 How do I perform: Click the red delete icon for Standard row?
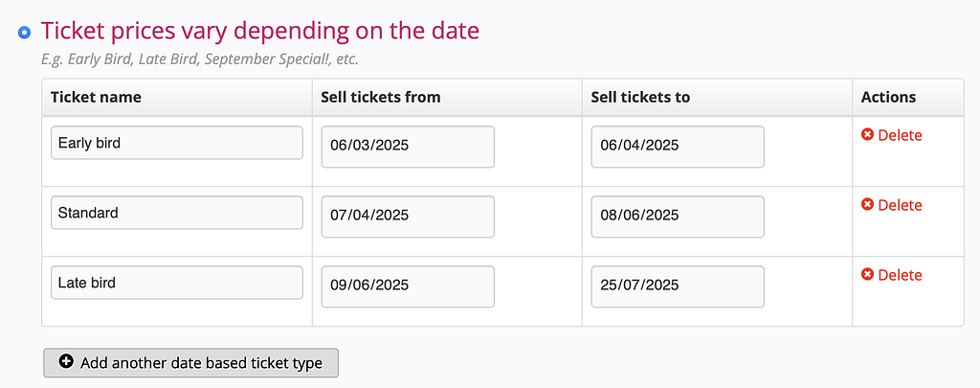(x=867, y=205)
